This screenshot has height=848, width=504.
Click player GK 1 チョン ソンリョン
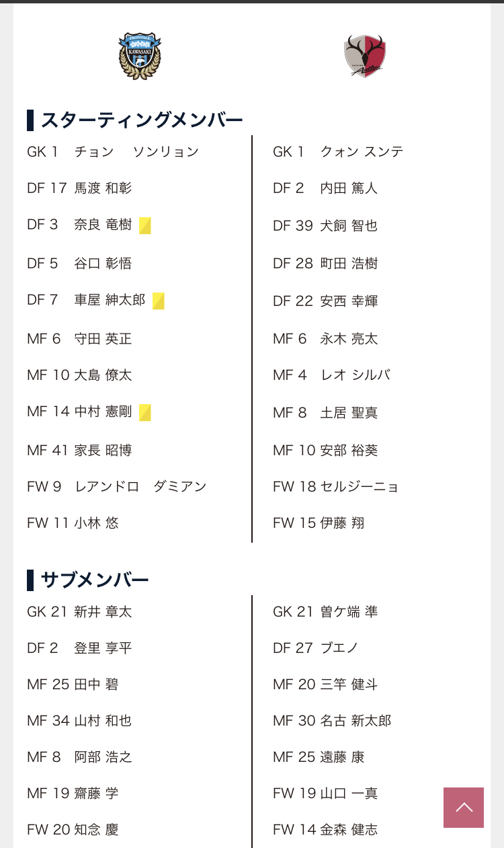[113, 152]
